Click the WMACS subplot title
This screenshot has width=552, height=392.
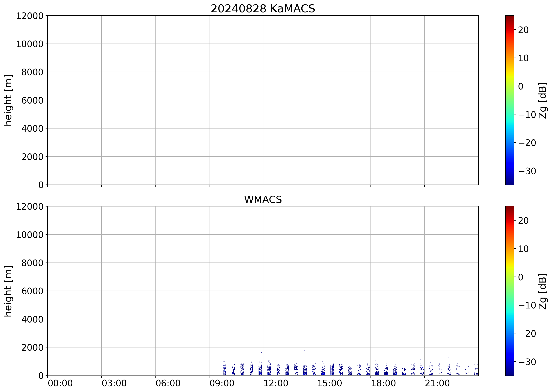tap(263, 200)
